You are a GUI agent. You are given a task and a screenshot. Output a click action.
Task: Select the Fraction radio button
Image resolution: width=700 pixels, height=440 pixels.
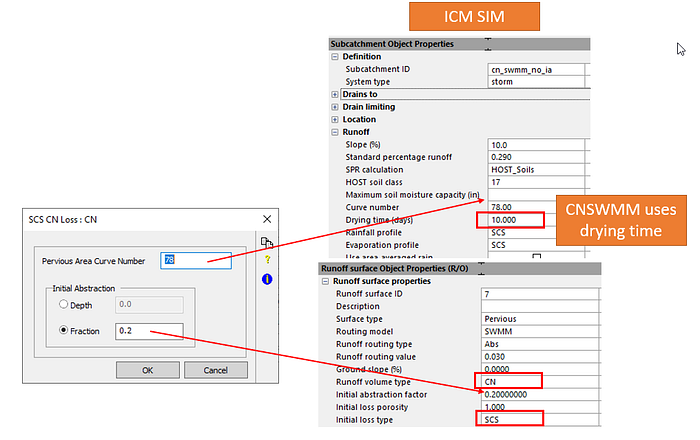[63, 330]
